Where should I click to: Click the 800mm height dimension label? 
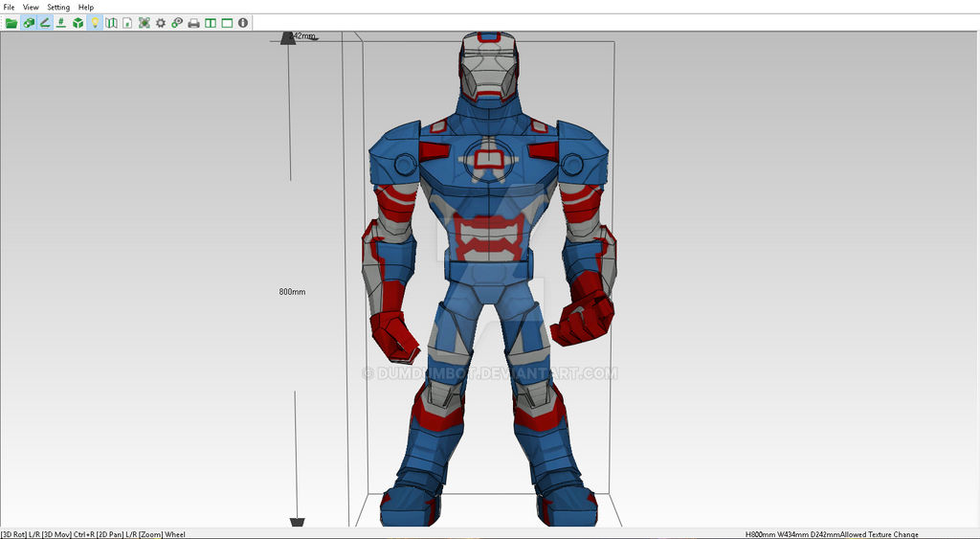[x=292, y=292]
